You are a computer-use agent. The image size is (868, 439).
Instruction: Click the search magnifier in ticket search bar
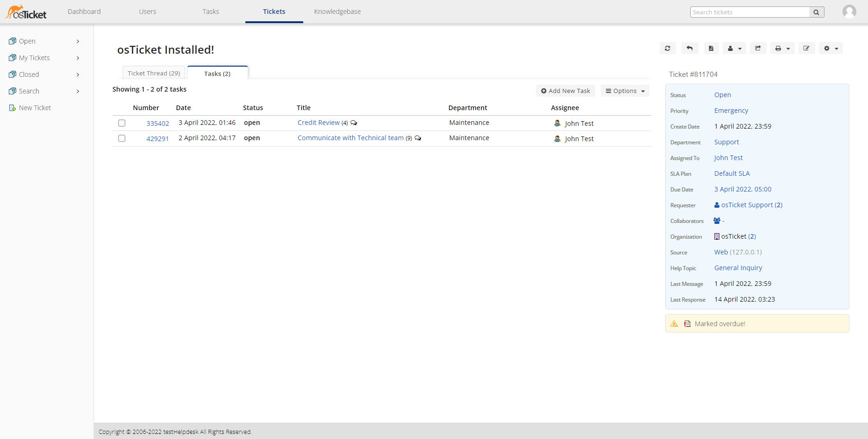[x=816, y=12]
